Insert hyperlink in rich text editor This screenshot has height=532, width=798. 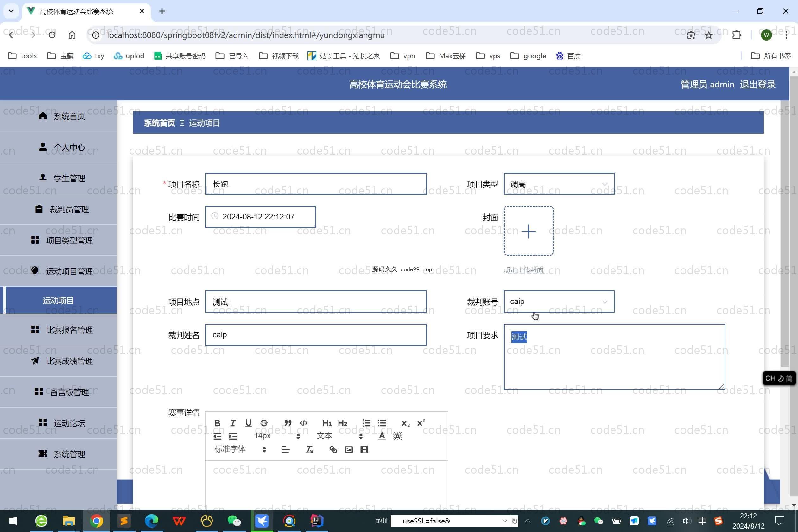pyautogui.click(x=333, y=450)
